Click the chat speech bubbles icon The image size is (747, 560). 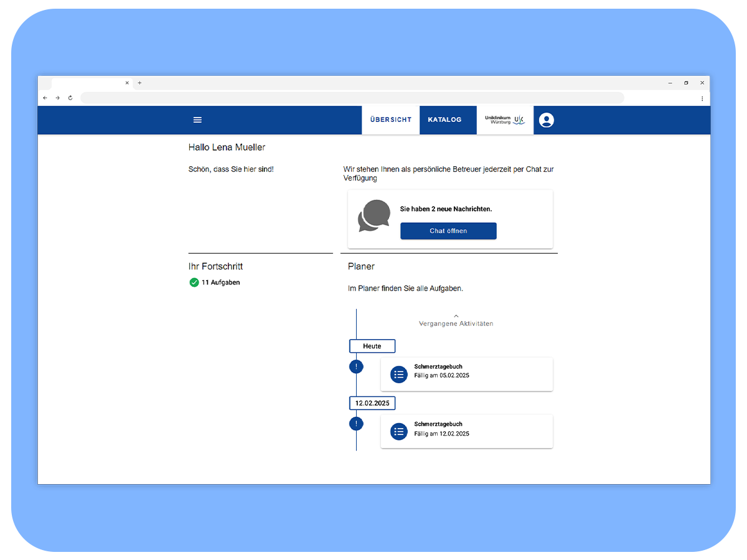tap(374, 216)
